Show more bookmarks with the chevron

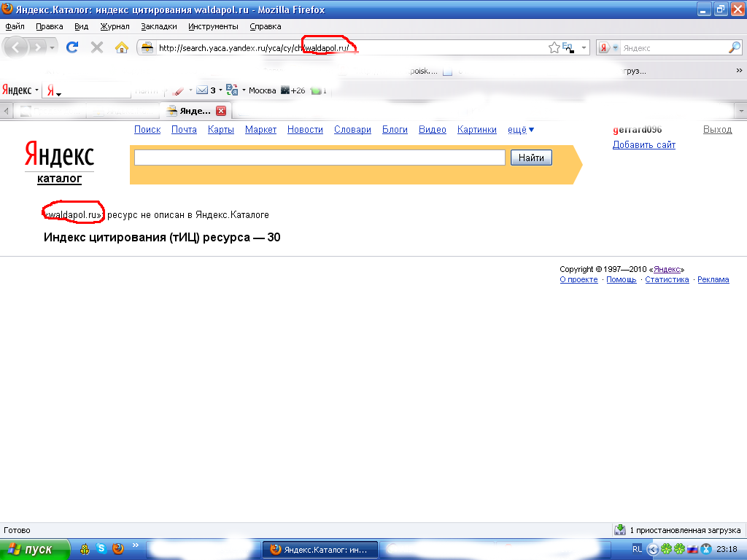[x=739, y=71]
